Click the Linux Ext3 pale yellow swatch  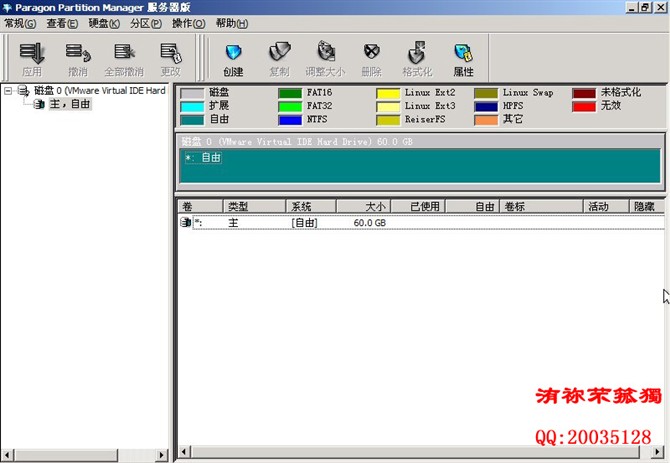(x=388, y=106)
